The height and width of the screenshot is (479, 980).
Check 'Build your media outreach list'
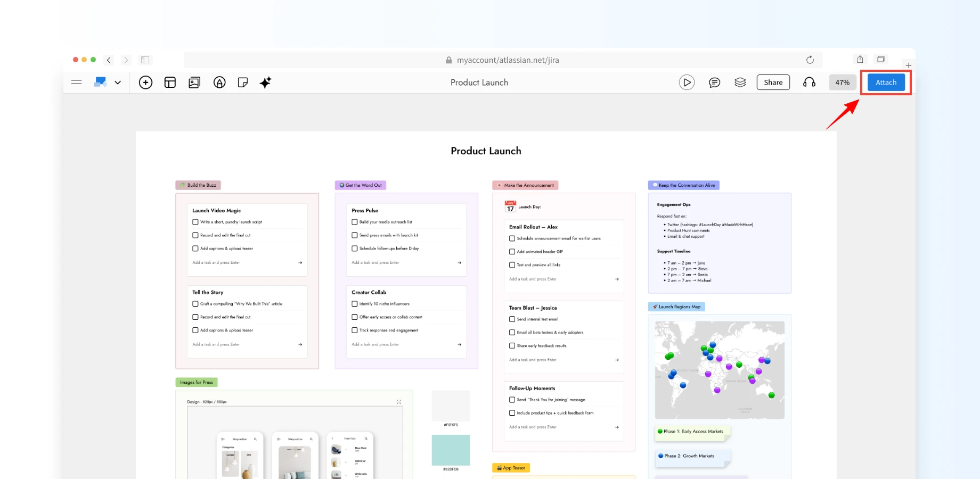[x=355, y=222]
